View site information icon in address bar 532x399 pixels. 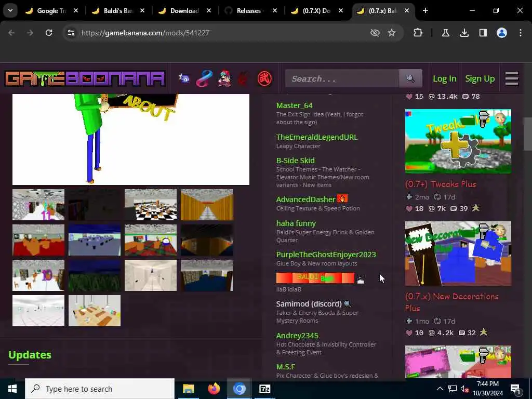(x=71, y=33)
